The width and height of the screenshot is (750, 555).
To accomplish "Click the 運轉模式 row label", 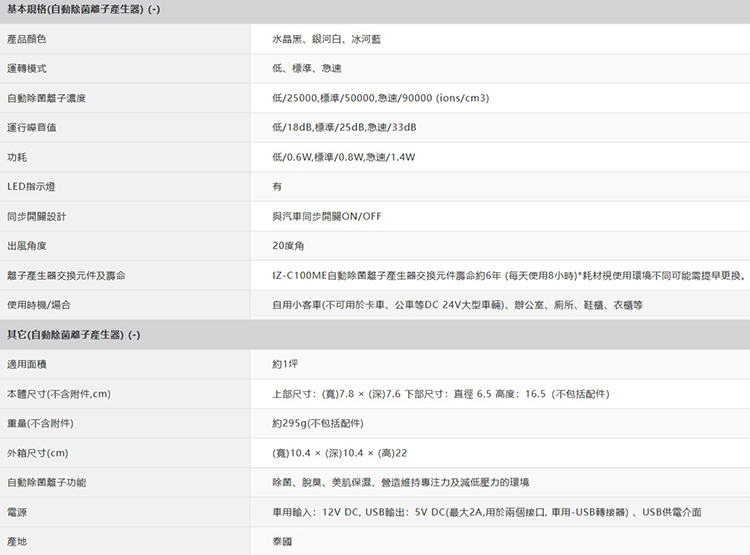I will (x=27, y=69).
